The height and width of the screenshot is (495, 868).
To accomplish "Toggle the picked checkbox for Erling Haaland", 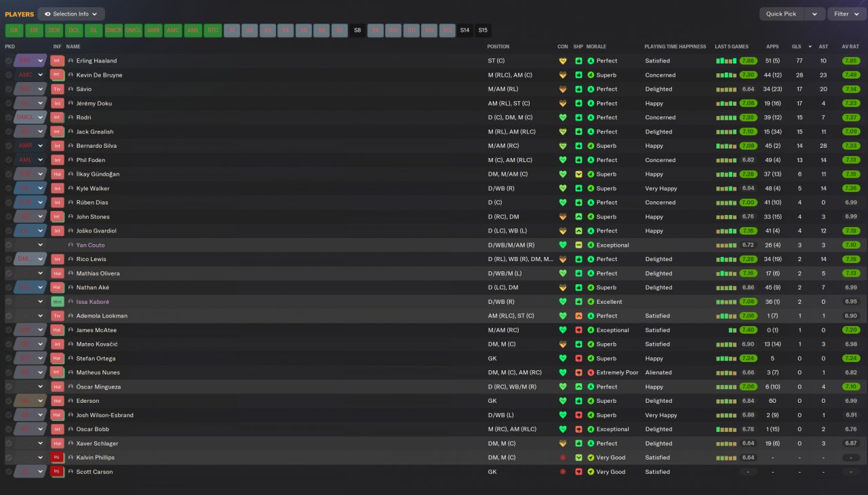I will (x=9, y=61).
